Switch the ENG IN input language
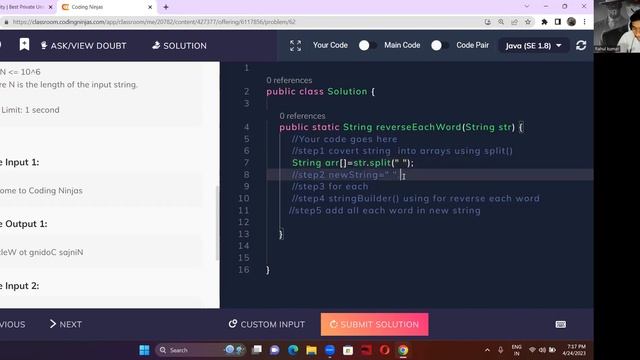The height and width of the screenshot is (360, 640). tap(516, 350)
